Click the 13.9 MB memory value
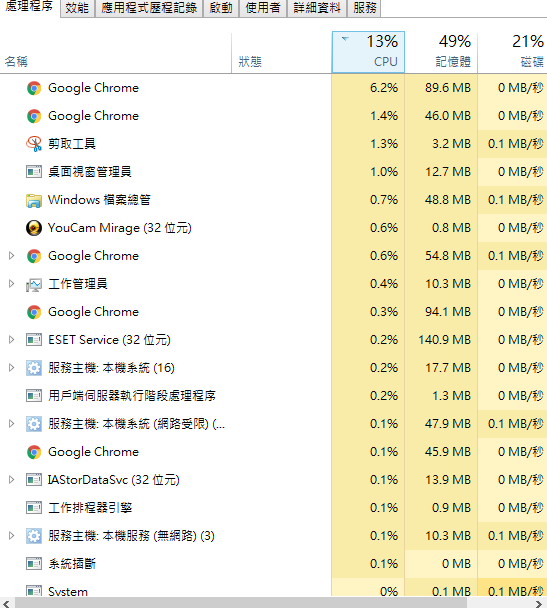Screen dimensions: 547x608 coord(448,480)
